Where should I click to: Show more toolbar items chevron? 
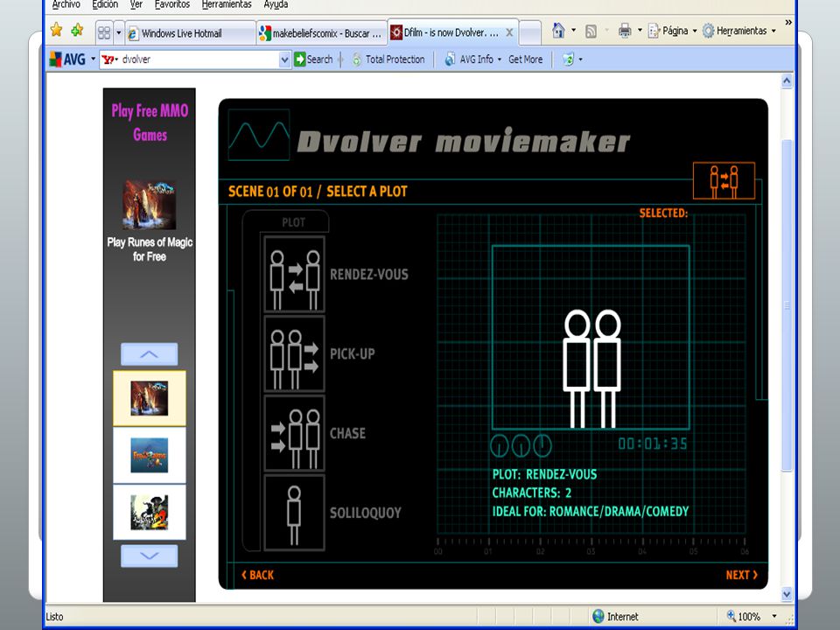788,23
